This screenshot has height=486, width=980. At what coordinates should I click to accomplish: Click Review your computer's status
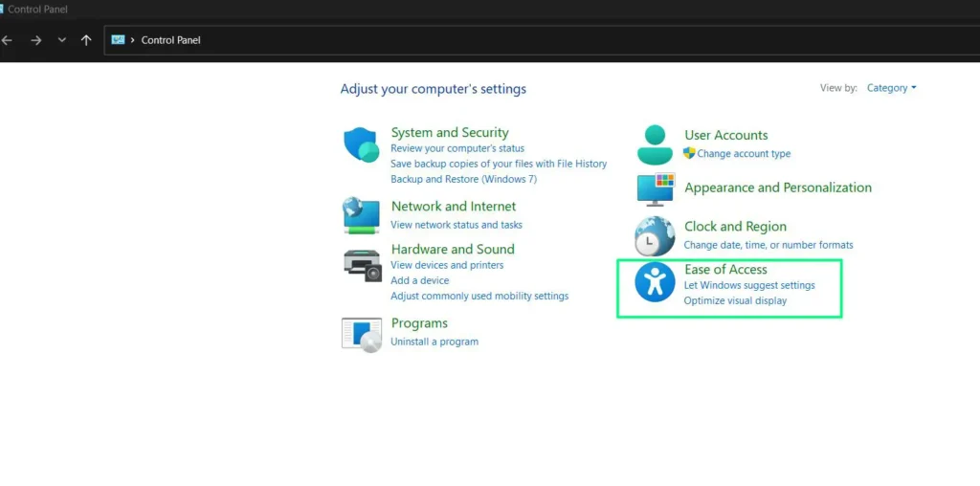point(457,148)
